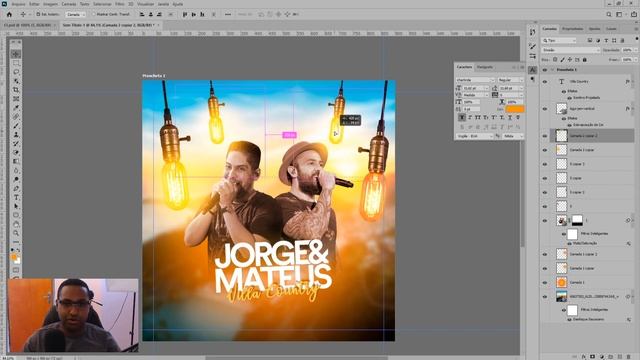Image resolution: width=640 pixels, height=360 pixels.
Task: Click the align left edges button
Action: 142,14
